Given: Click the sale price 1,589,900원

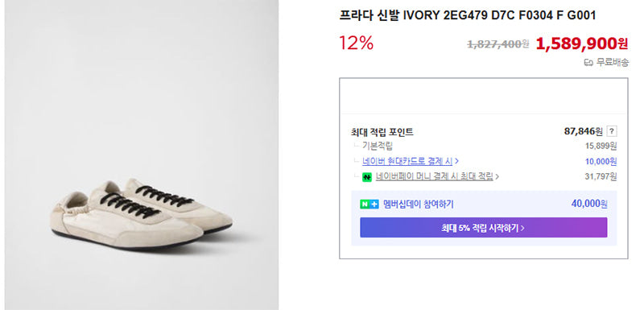Looking at the screenshot, I should (582, 43).
